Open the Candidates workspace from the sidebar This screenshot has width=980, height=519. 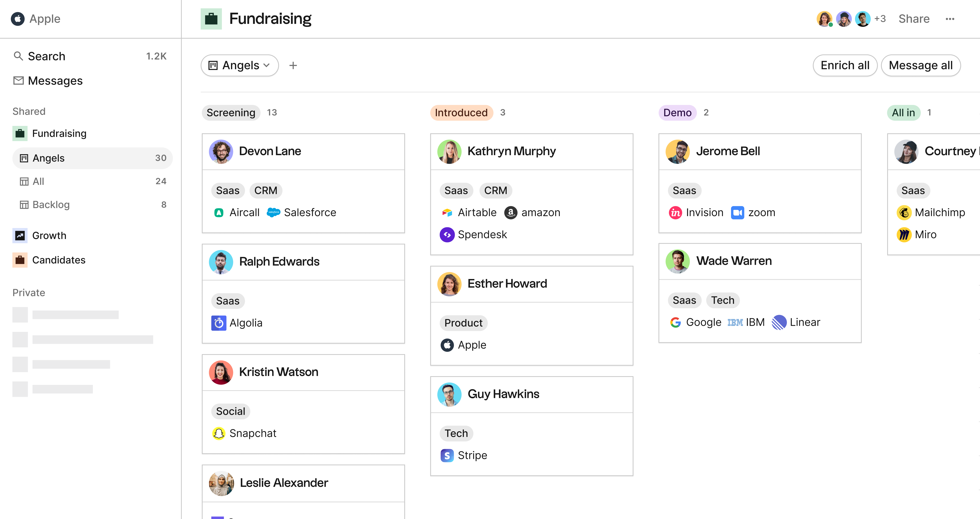coord(59,260)
